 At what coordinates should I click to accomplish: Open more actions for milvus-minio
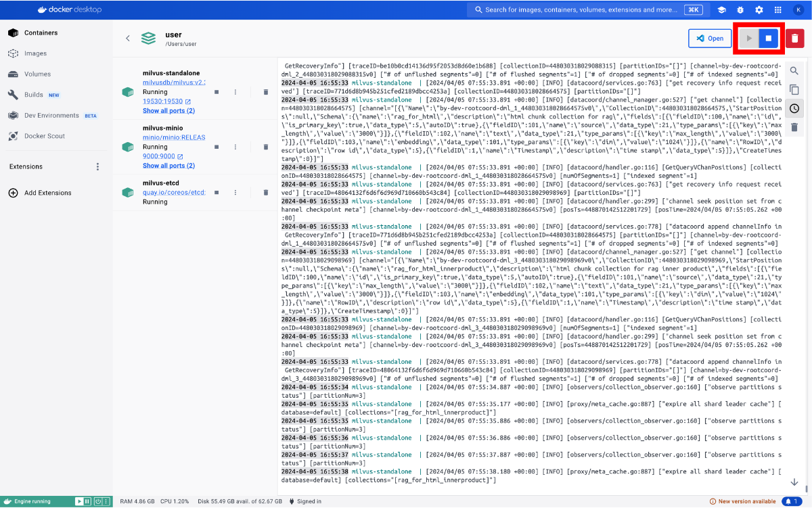235,147
